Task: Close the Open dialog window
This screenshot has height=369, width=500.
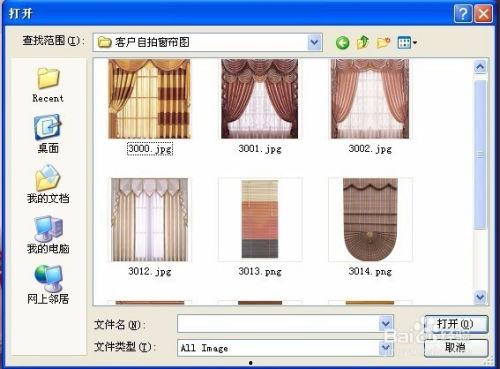Action: coord(483,14)
